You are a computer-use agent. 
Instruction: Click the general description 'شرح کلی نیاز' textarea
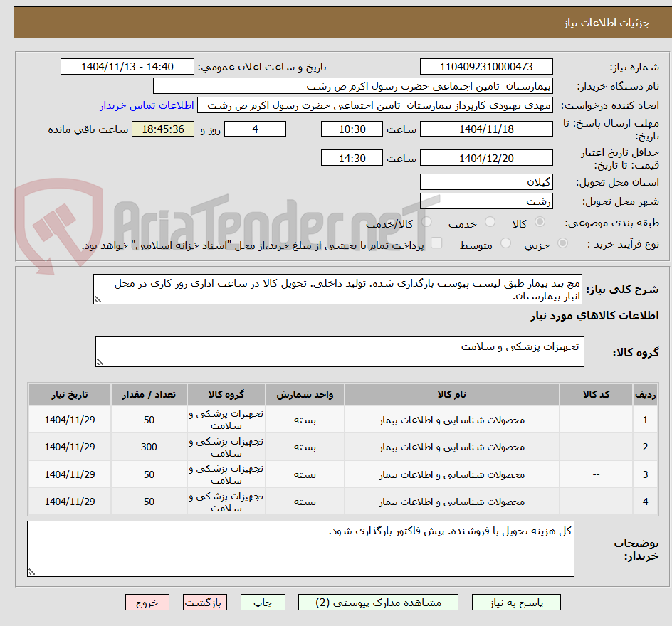click(x=337, y=290)
